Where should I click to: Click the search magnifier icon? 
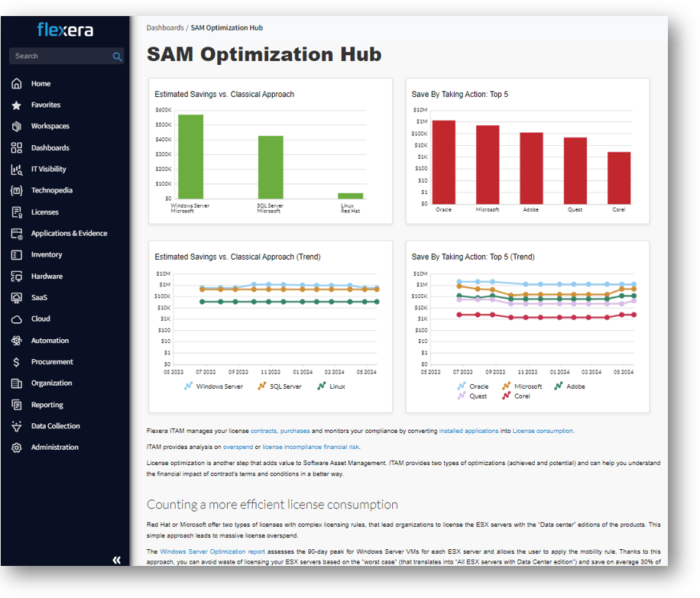[117, 57]
